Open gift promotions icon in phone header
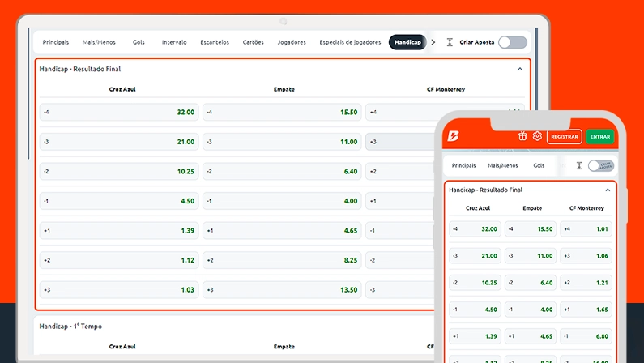Viewport: 644px width, 363px height. (522, 136)
